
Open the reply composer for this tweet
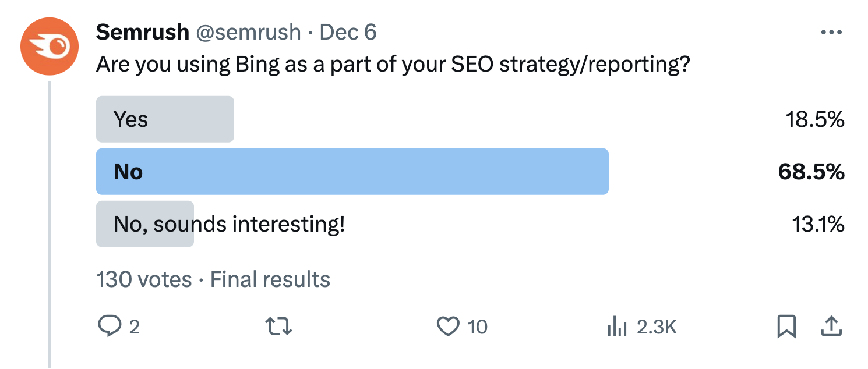point(111,327)
